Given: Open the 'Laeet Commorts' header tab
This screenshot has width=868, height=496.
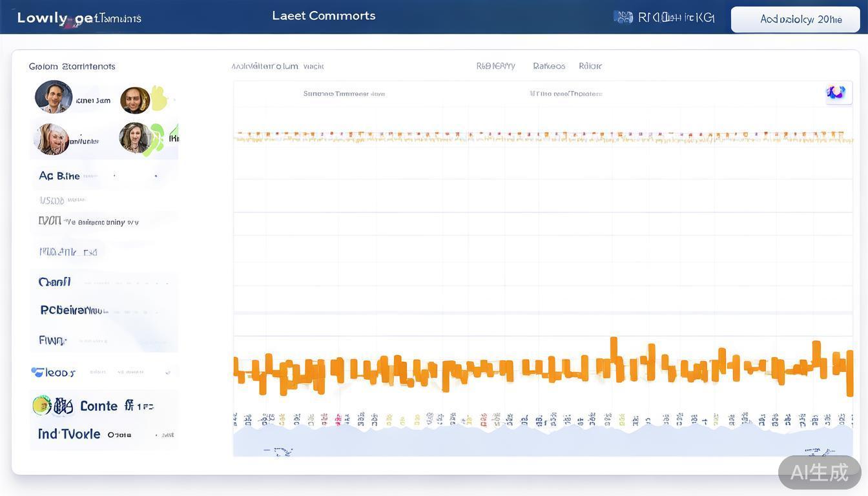Looking at the screenshot, I should point(324,16).
